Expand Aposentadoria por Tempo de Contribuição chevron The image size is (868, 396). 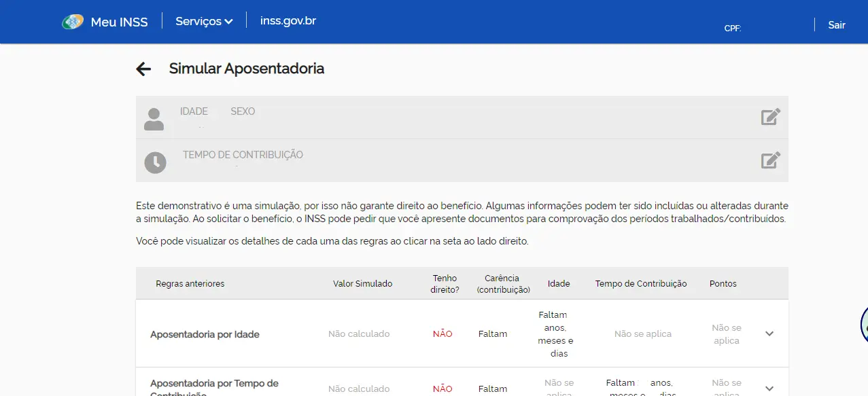[x=769, y=389]
